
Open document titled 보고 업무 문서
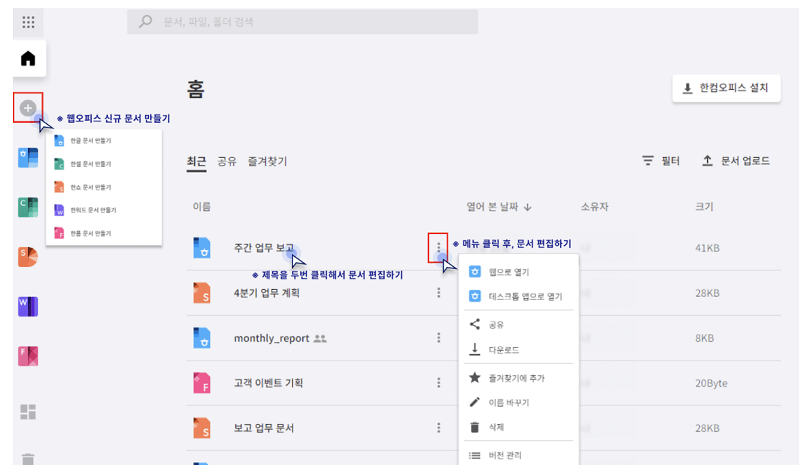pyautogui.click(x=264, y=428)
